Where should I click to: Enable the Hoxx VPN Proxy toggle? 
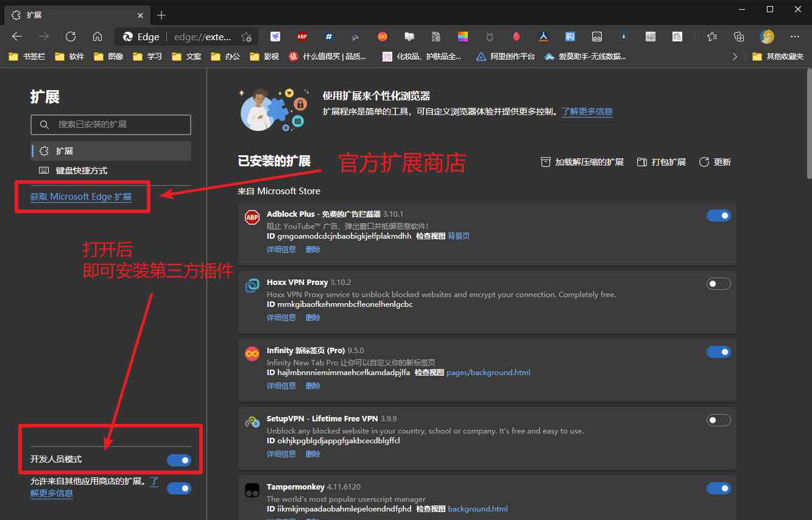click(719, 284)
